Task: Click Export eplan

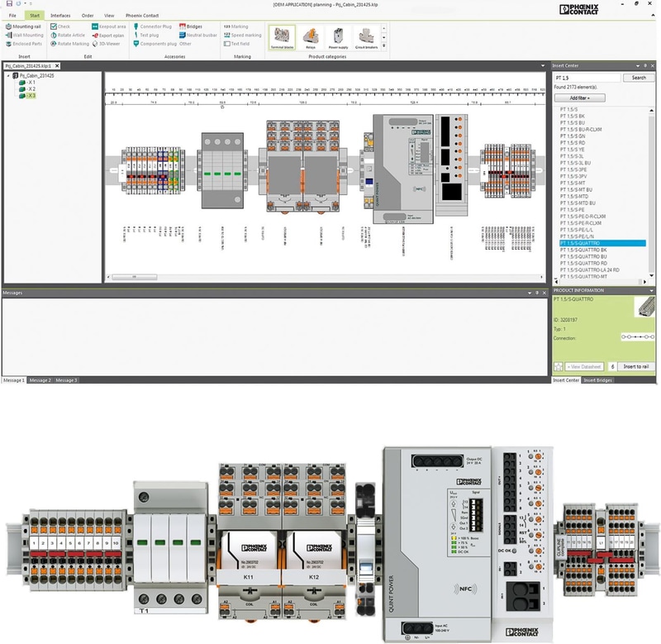Action: pyautogui.click(x=108, y=36)
